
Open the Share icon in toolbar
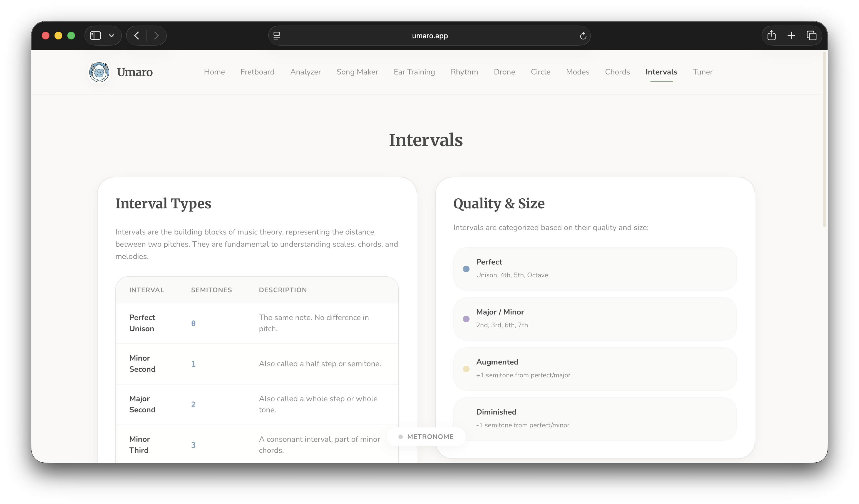pyautogui.click(x=771, y=36)
